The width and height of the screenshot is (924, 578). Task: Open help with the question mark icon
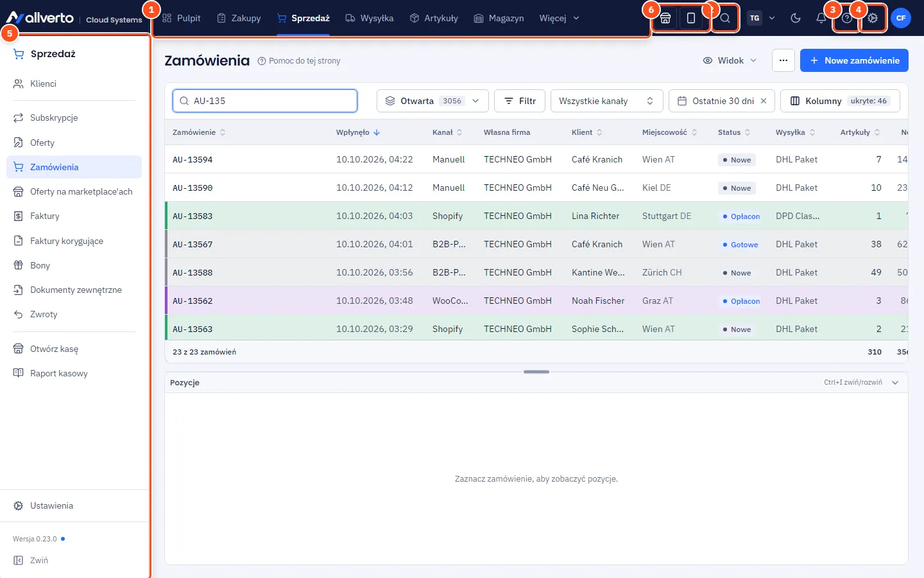click(x=847, y=18)
